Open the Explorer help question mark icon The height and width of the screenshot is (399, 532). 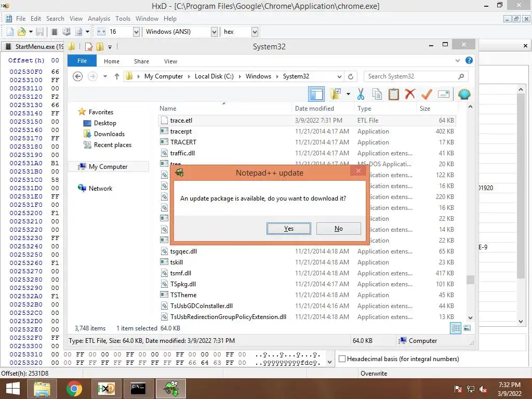point(469,60)
